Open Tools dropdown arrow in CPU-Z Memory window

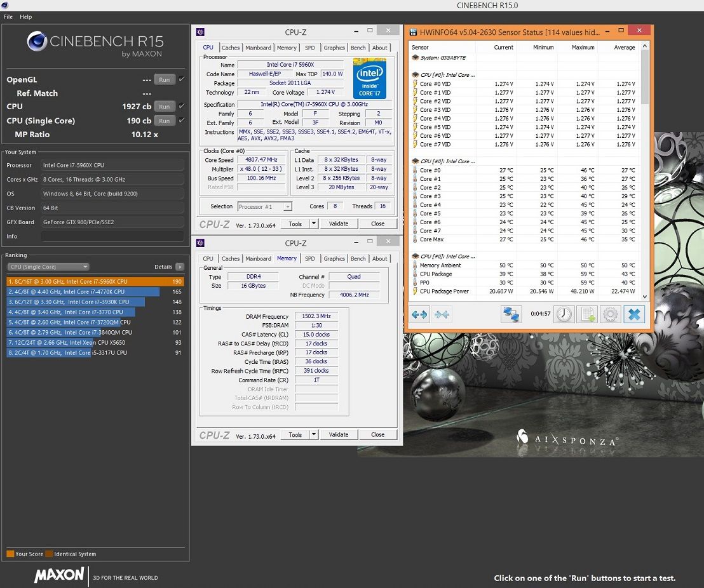coord(314,434)
